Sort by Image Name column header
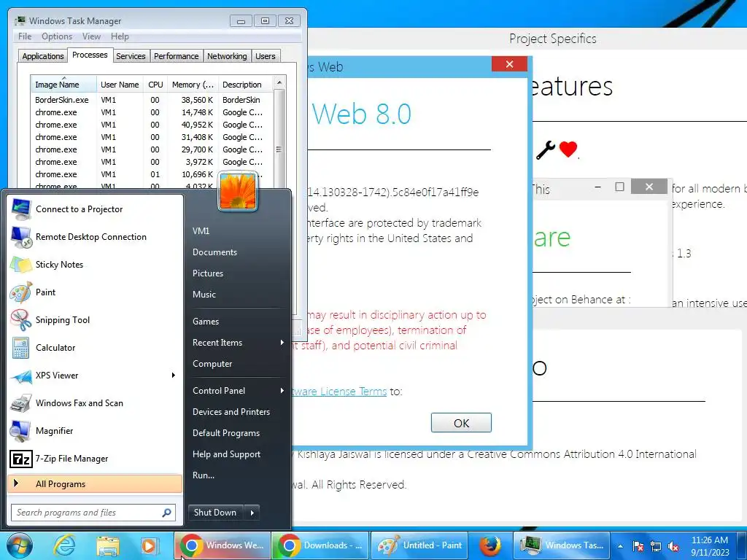This screenshot has width=747, height=560. (x=63, y=85)
